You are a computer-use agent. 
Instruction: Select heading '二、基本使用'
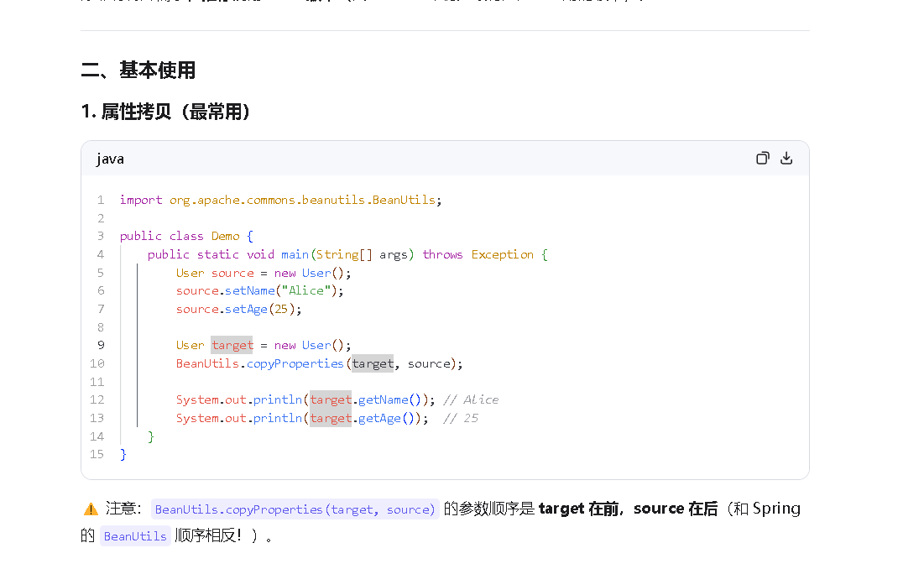pyautogui.click(x=138, y=70)
